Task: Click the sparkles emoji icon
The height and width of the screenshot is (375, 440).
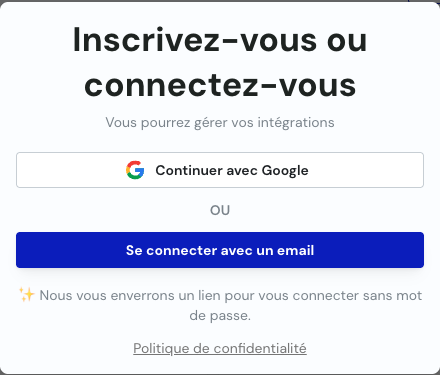Action: [27, 295]
